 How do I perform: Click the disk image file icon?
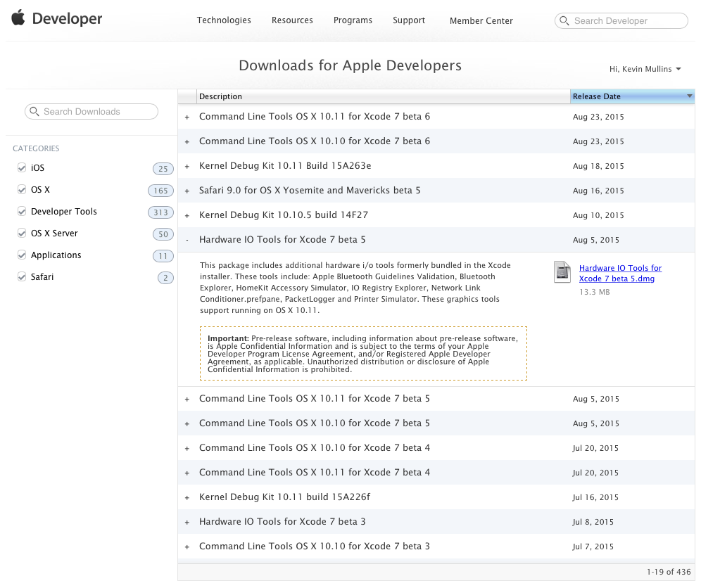[x=562, y=273]
